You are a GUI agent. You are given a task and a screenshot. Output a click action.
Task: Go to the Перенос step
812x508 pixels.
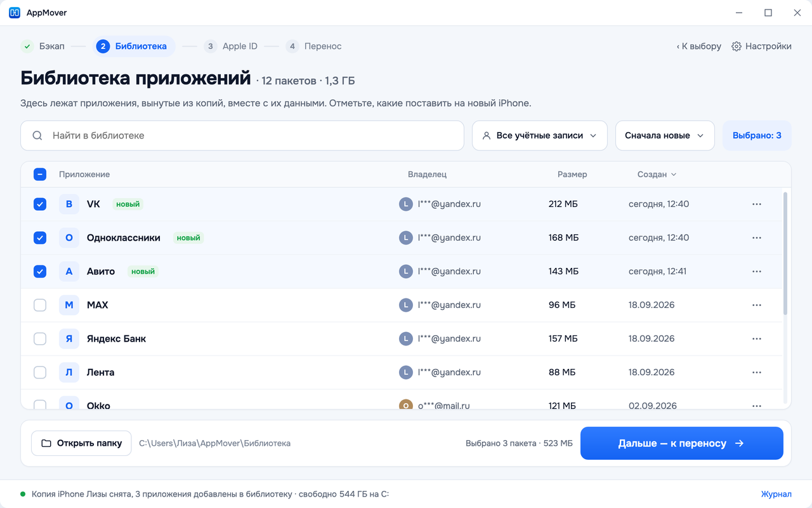point(314,46)
